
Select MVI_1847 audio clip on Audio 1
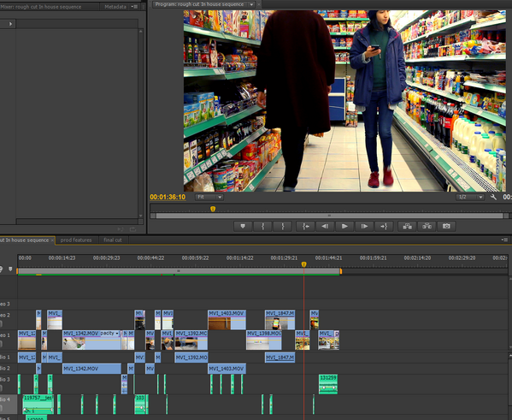280,358
